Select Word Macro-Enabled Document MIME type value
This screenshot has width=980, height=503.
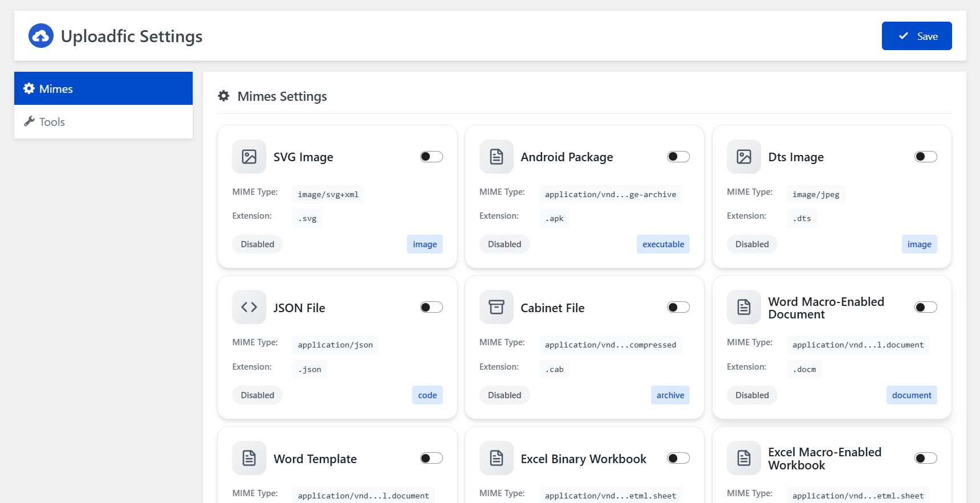click(x=858, y=345)
